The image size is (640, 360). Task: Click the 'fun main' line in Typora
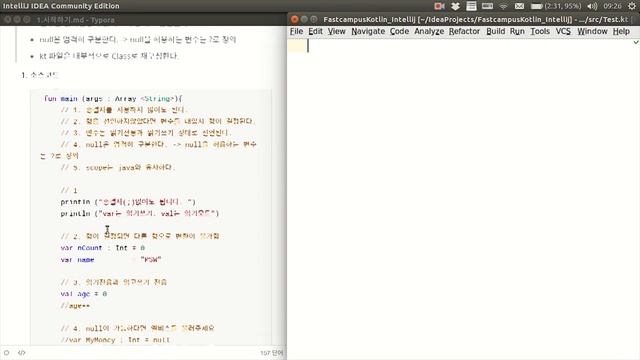click(113, 98)
